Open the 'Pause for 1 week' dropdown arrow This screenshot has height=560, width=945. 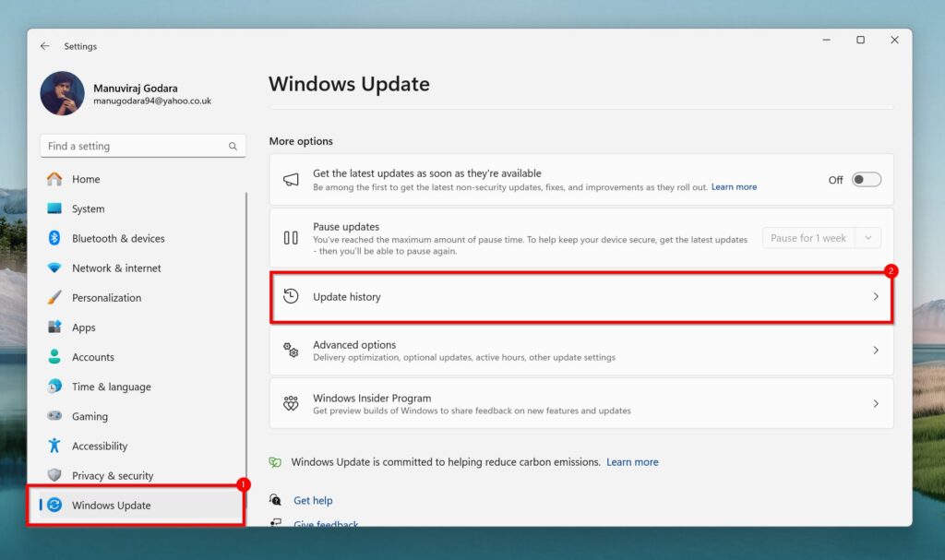(x=867, y=238)
